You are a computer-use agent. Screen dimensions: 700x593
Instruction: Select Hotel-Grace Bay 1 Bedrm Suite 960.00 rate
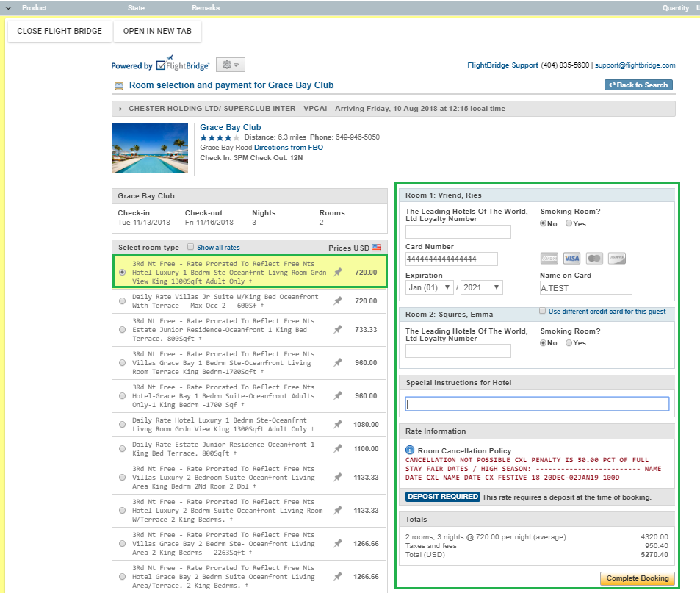[x=123, y=395]
